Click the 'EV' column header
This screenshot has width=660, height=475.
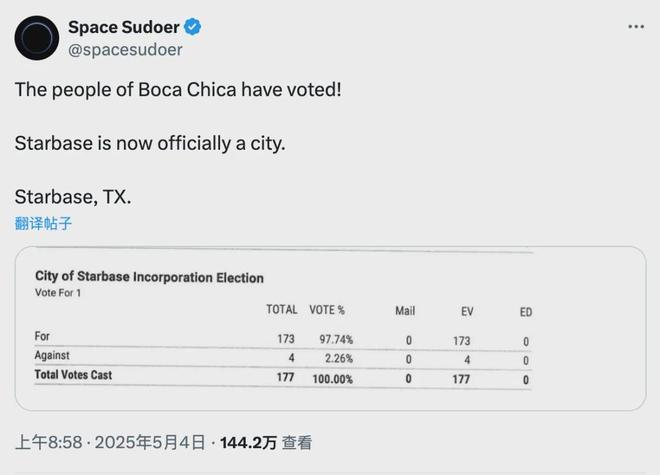467,312
